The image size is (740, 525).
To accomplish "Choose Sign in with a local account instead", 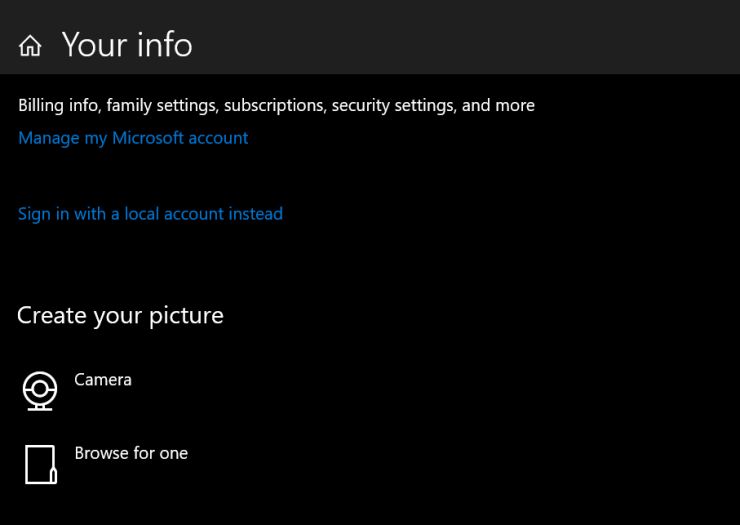I will tap(151, 214).
